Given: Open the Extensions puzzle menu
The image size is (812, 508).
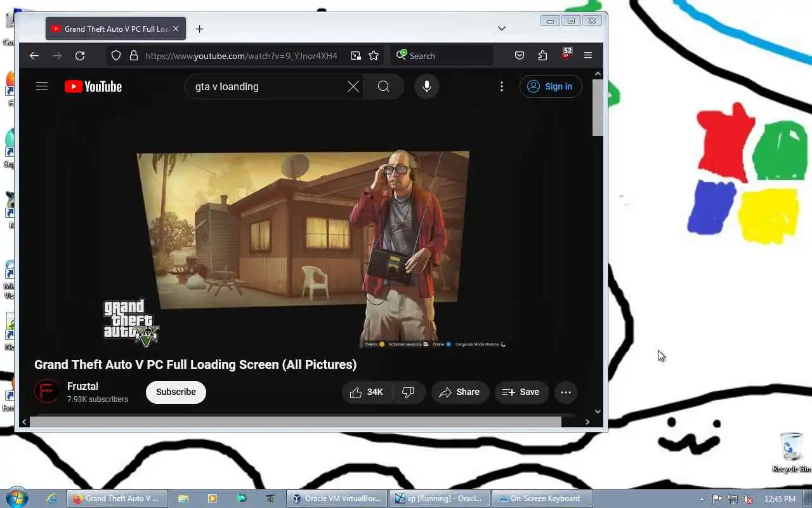Looking at the screenshot, I should pyautogui.click(x=542, y=56).
